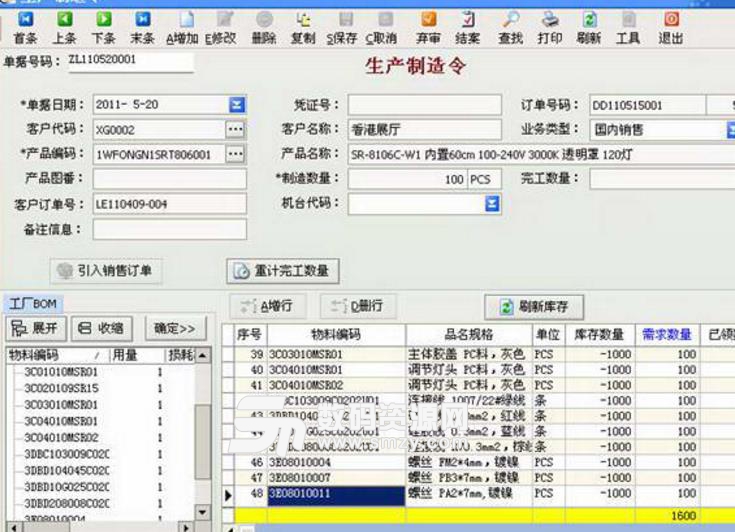Image resolution: width=735 pixels, height=532 pixels.
Task: Select BOM item 3DBC103009C02C
Action: pyautogui.click(x=67, y=454)
